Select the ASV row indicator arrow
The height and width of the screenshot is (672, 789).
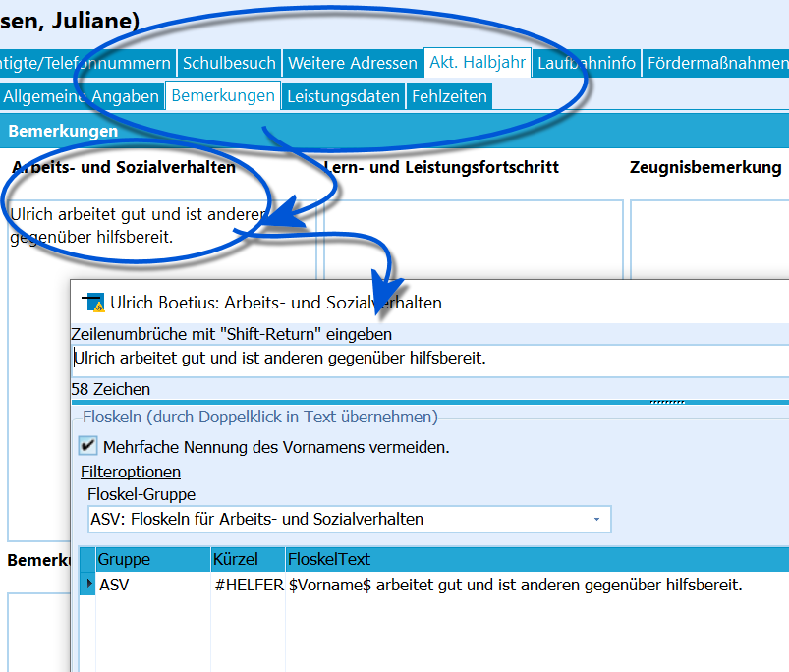point(88,584)
